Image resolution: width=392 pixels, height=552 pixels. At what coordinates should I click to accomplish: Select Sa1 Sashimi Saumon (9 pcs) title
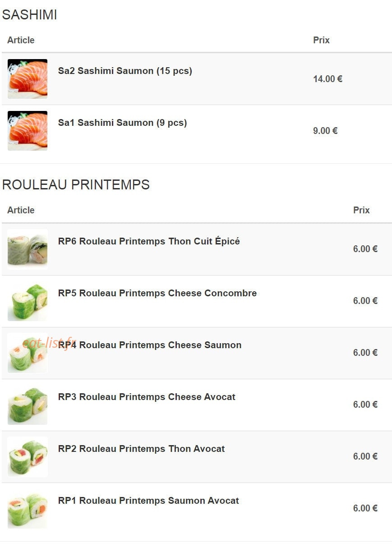(122, 123)
